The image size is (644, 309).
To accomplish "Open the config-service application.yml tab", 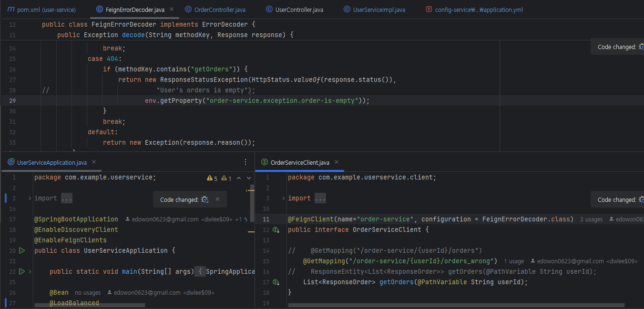I will [x=474, y=10].
